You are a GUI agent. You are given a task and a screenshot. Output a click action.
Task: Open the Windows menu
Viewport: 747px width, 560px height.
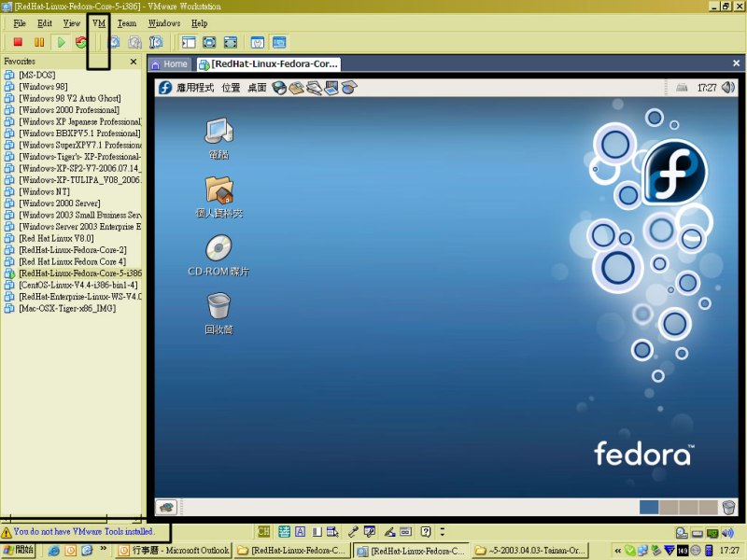[164, 22]
